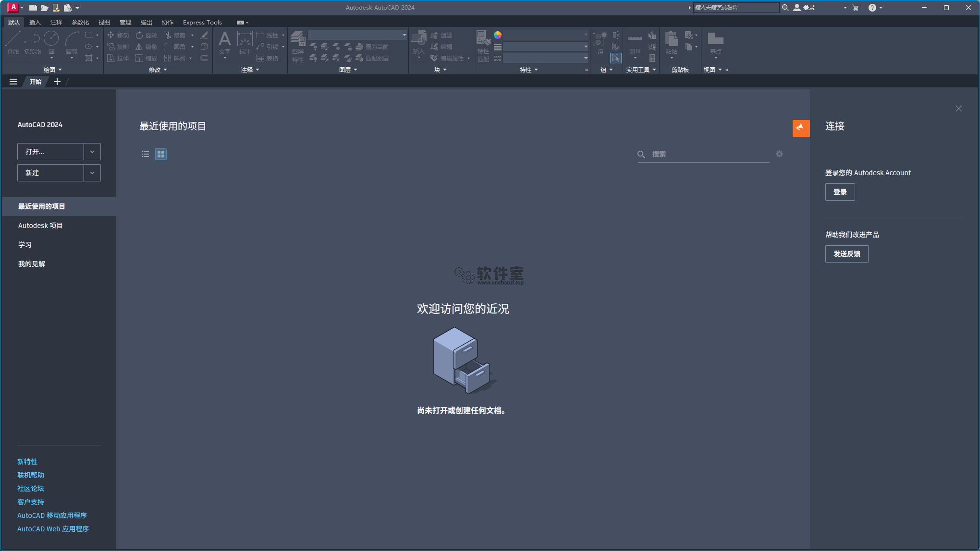The height and width of the screenshot is (551, 980).
Task: Click the Dimension (标注) tool icon
Action: (245, 39)
